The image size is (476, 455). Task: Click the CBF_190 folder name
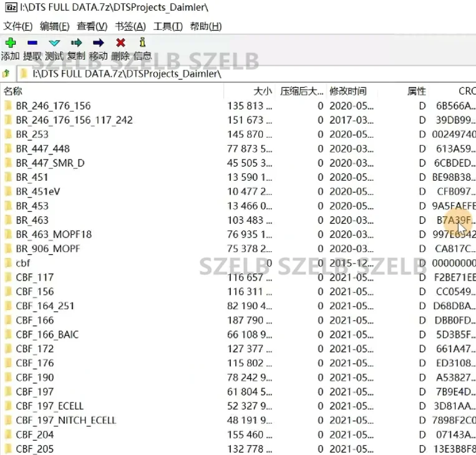35,377
